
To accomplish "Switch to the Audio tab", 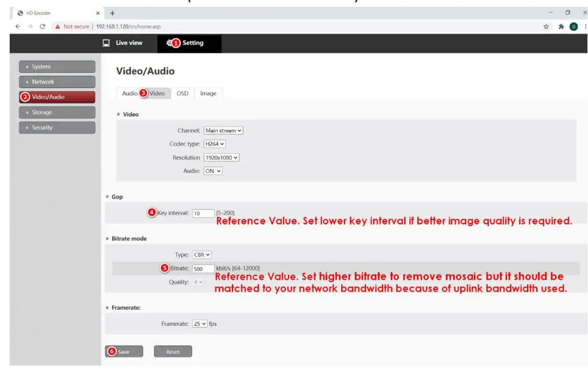I will click(x=130, y=93).
